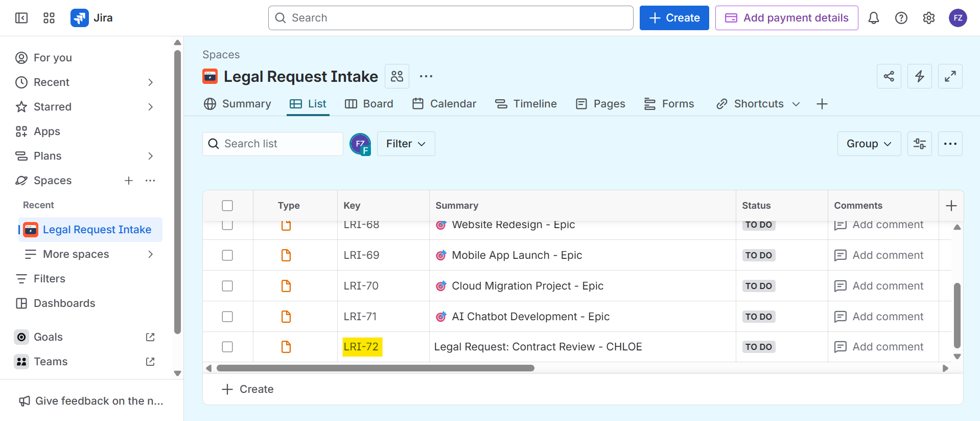
Task: Click the horizontal scrollbar under the list
Action: coord(375,368)
